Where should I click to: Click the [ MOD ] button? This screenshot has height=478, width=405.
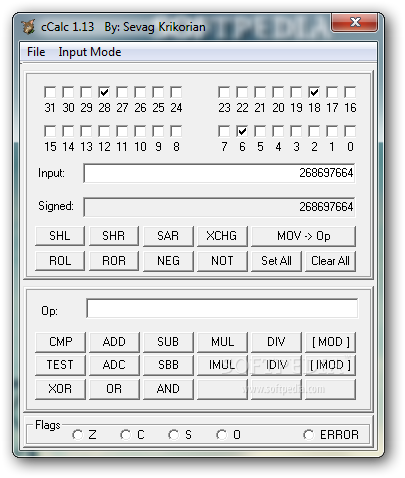(330, 342)
